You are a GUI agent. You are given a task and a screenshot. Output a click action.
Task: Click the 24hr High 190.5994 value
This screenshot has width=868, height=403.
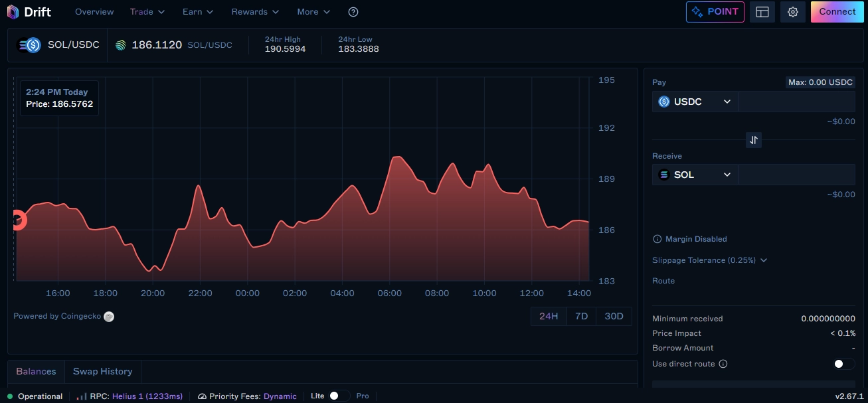coord(286,49)
